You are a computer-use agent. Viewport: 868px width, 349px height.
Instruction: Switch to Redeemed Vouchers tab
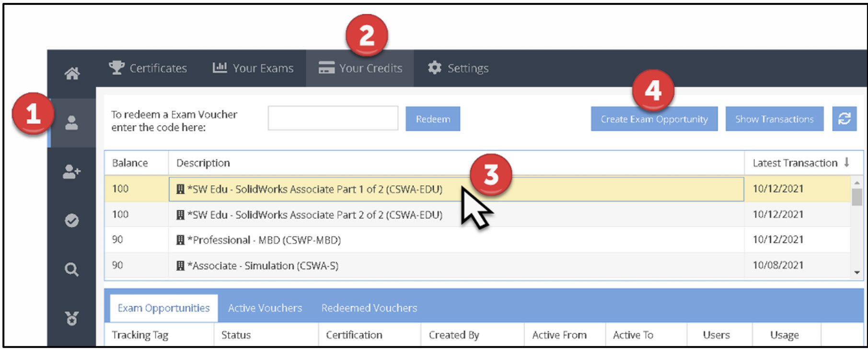369,308
